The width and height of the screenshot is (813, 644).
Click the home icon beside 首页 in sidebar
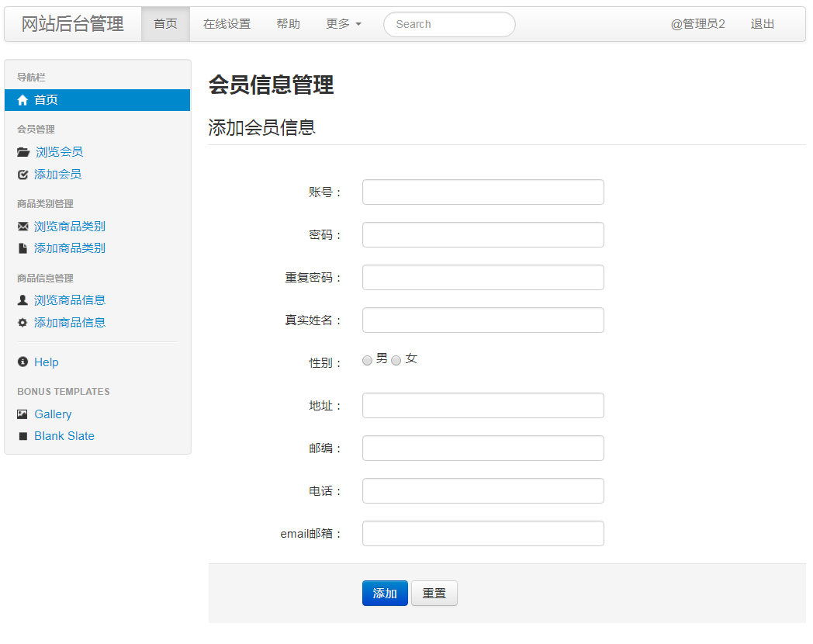click(x=22, y=100)
